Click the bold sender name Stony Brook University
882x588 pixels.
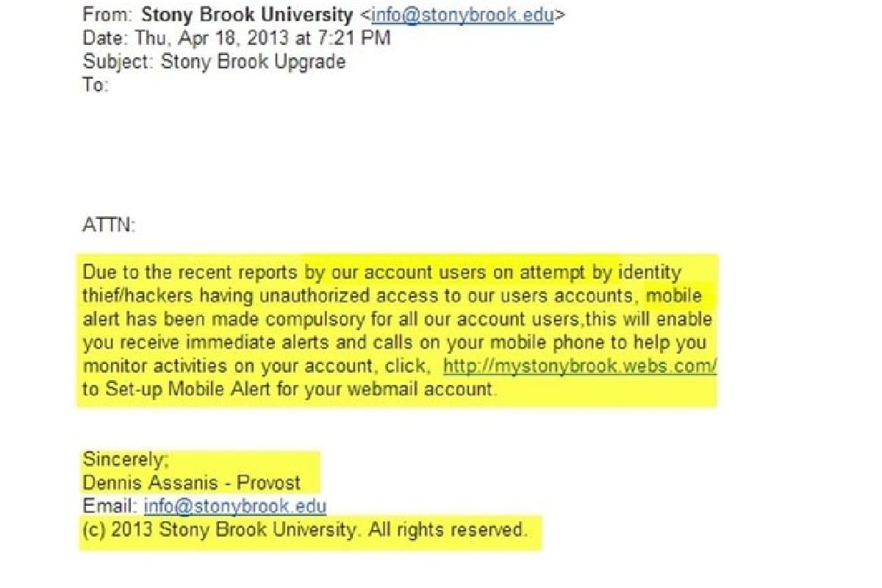pos(247,14)
